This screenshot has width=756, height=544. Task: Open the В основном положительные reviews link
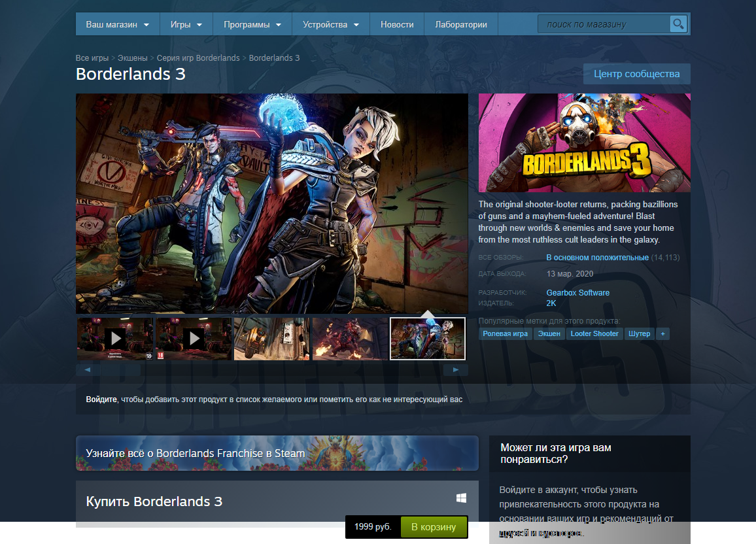(x=597, y=258)
